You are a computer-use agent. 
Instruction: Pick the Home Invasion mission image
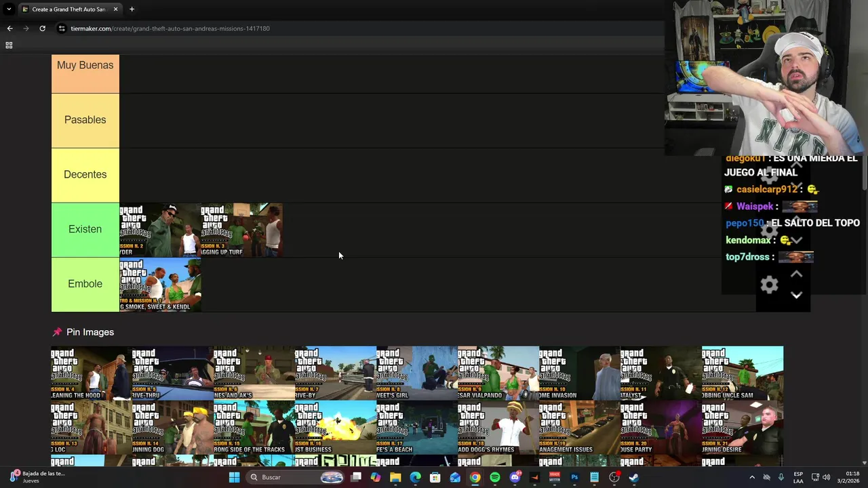pos(580,373)
